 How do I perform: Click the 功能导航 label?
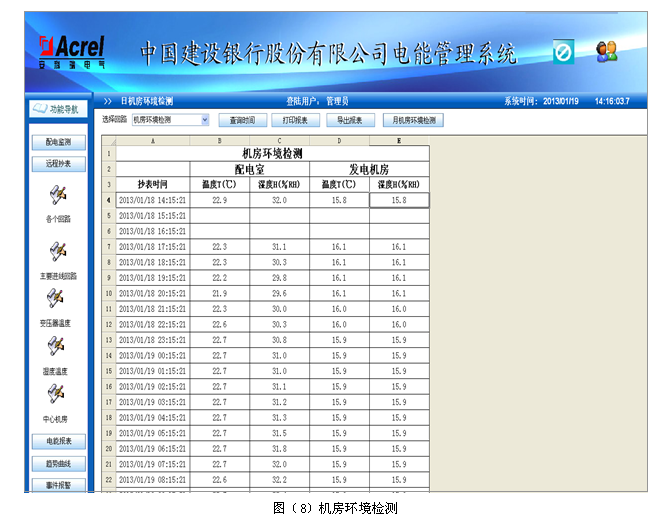tap(64, 109)
